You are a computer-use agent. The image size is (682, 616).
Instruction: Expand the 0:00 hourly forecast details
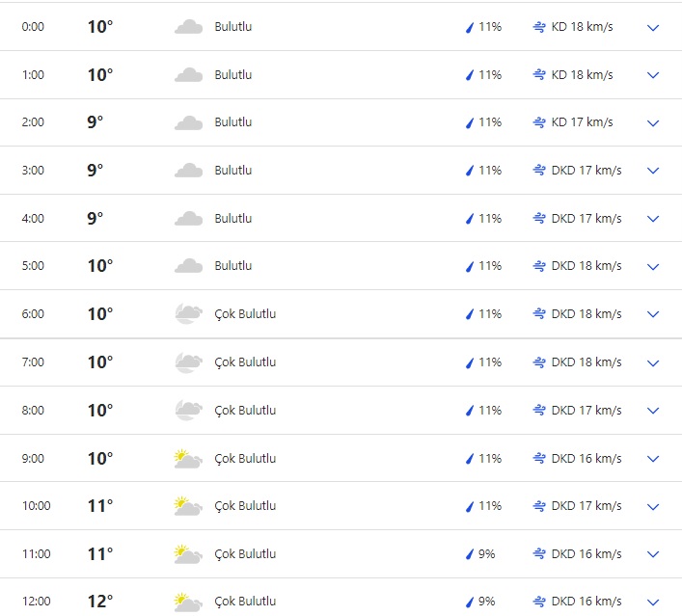[653, 27]
